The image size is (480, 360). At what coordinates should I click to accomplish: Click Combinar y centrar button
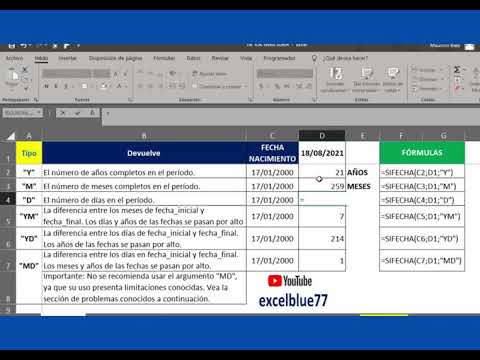click(x=217, y=86)
